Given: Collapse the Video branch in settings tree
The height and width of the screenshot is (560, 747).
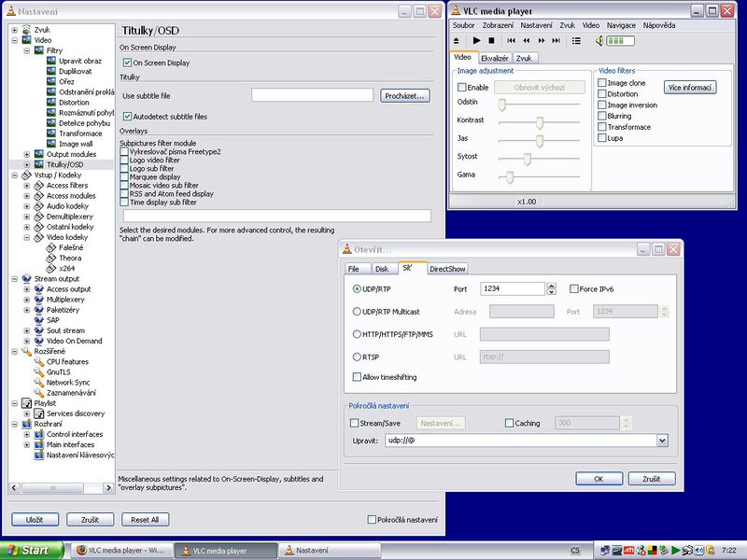Looking at the screenshot, I should [13, 38].
